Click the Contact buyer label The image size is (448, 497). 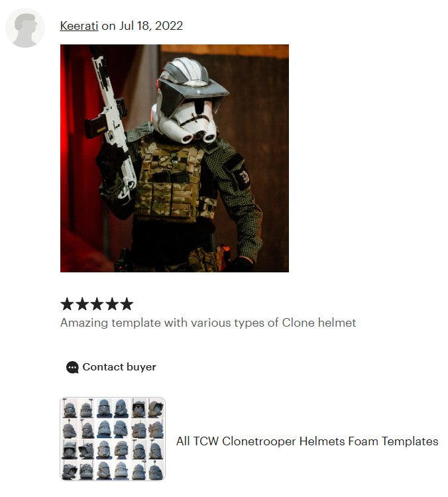pyautogui.click(x=119, y=367)
